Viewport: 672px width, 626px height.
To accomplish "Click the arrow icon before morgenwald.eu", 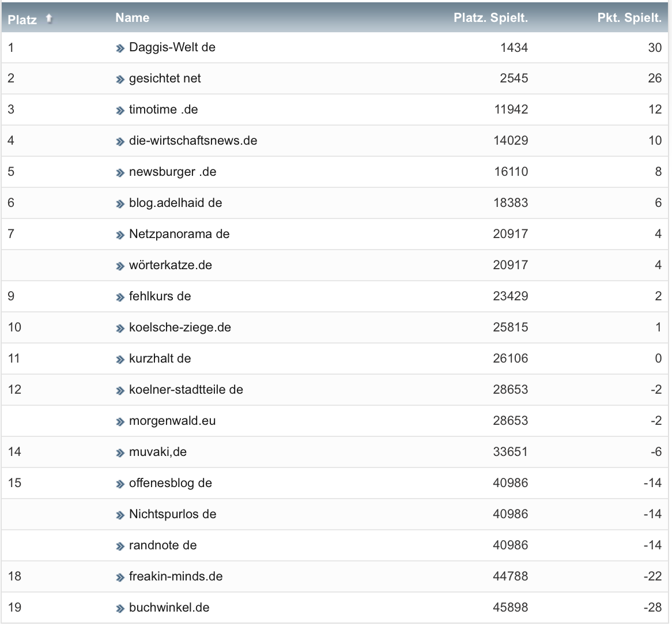I will click(120, 422).
